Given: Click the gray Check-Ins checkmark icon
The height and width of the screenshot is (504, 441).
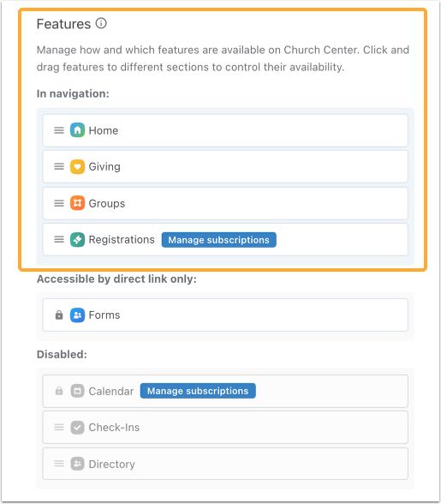Looking at the screenshot, I should click(77, 428).
